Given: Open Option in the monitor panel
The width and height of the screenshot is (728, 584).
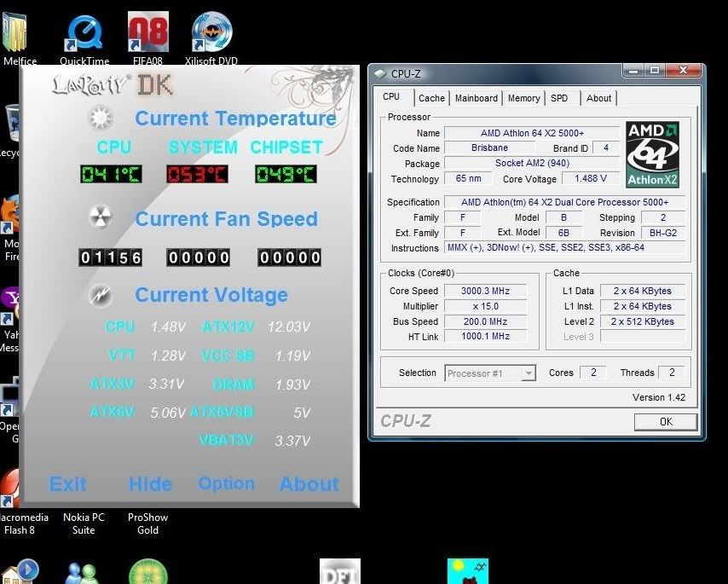Looking at the screenshot, I should coord(226,483).
